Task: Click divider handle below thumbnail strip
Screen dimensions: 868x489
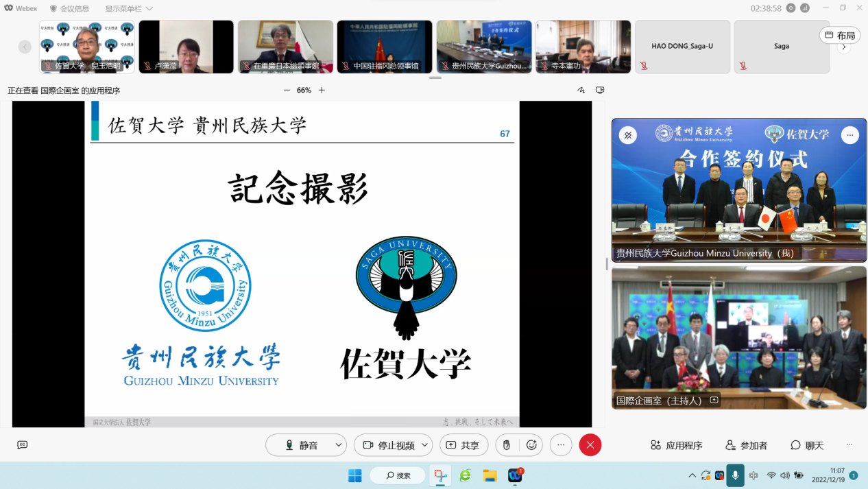Action: 435,77
